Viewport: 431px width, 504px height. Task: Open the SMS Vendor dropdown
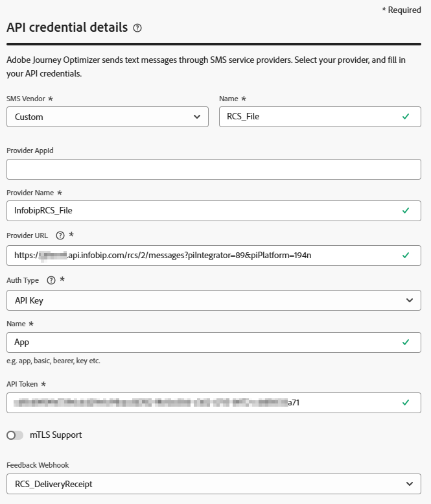click(x=107, y=117)
